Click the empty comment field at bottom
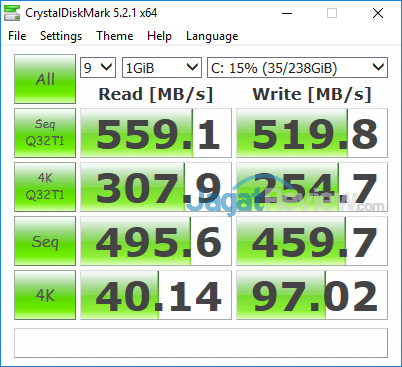The image size is (402, 367). 201,343
